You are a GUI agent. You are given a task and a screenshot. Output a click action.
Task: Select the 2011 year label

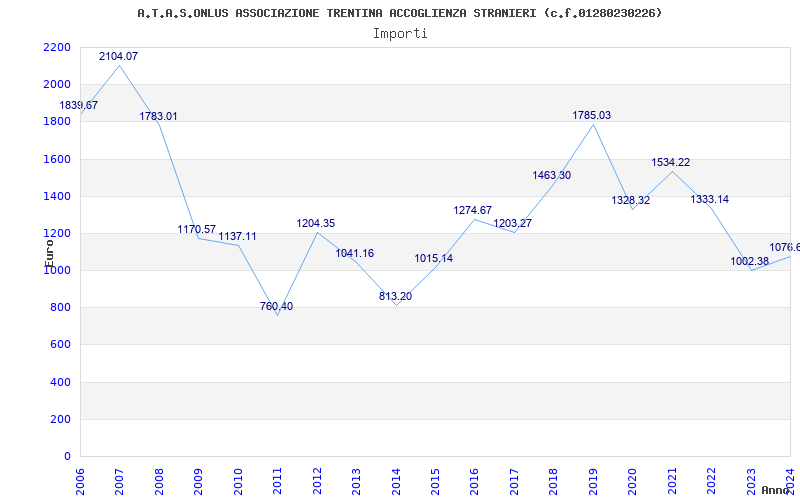point(278,481)
